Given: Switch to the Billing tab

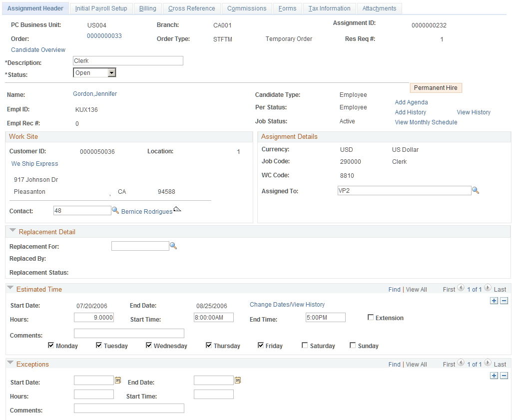Looking at the screenshot, I should pos(147,8).
